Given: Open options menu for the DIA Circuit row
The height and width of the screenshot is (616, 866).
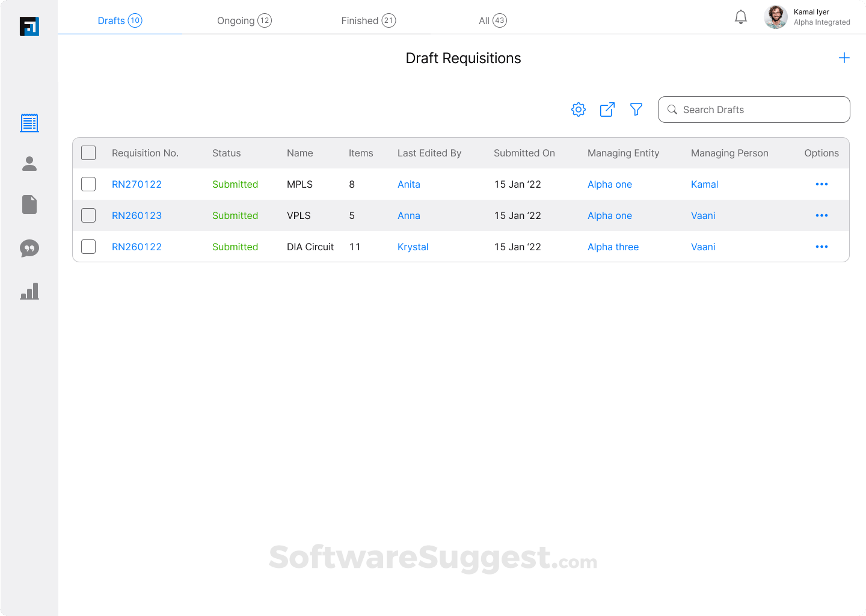Looking at the screenshot, I should 821,247.
